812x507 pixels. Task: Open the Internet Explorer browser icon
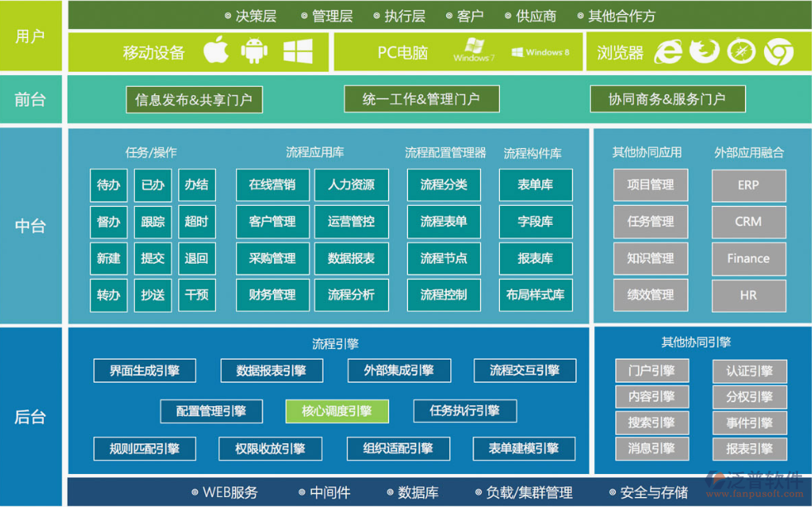tap(669, 51)
